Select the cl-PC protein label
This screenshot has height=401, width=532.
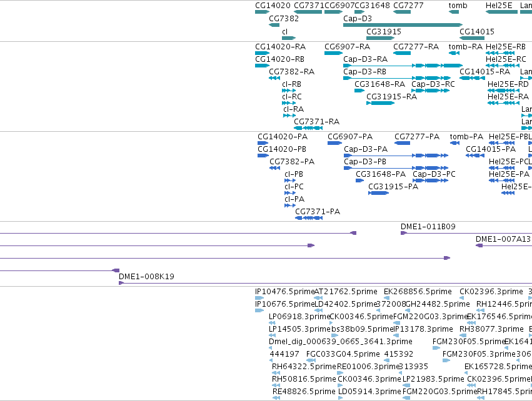(294, 186)
